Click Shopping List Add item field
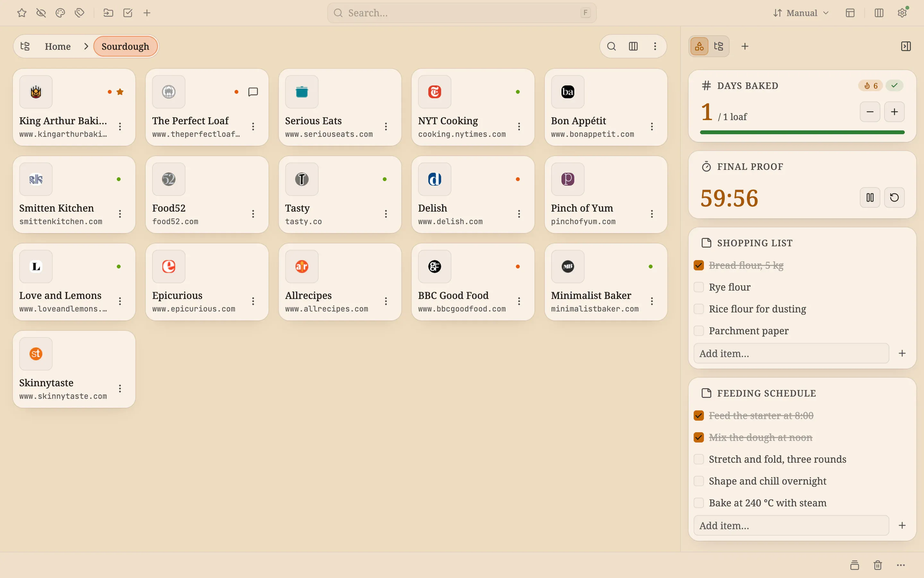 point(791,353)
